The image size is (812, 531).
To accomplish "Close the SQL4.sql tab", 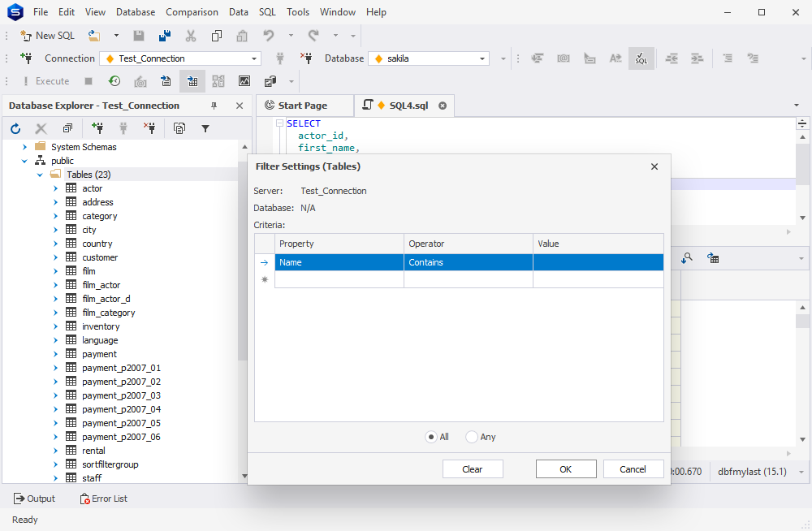I will 443,106.
